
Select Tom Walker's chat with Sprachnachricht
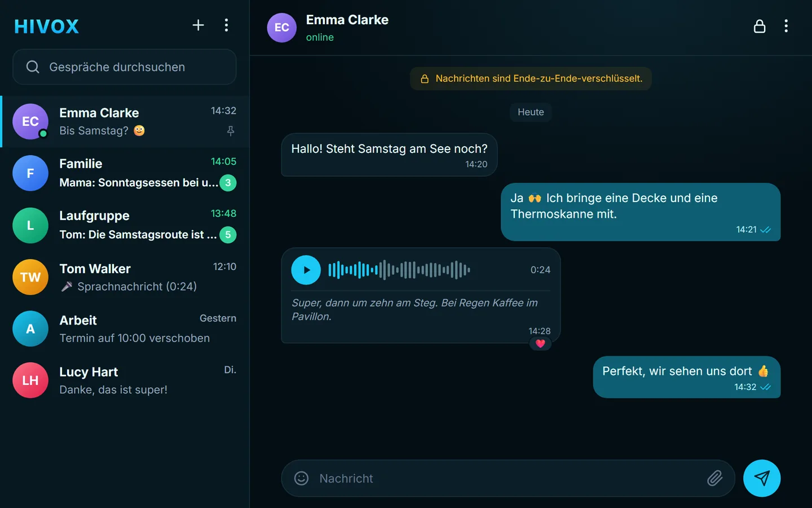(x=125, y=277)
